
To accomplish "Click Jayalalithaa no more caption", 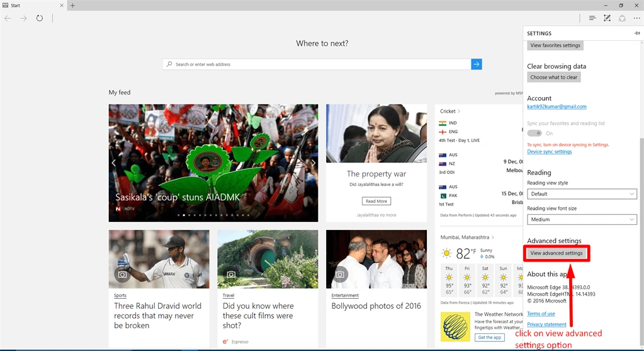I will click(376, 215).
